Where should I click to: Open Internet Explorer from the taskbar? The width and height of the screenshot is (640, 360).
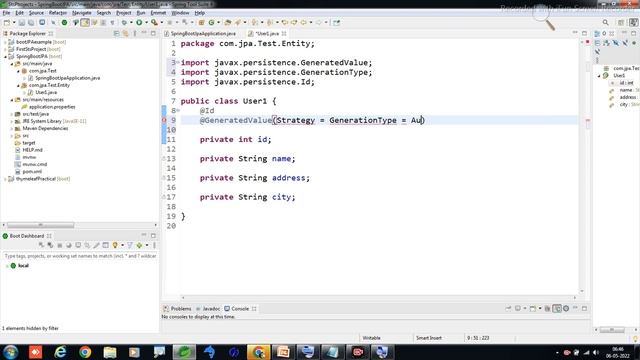[x=60, y=352]
